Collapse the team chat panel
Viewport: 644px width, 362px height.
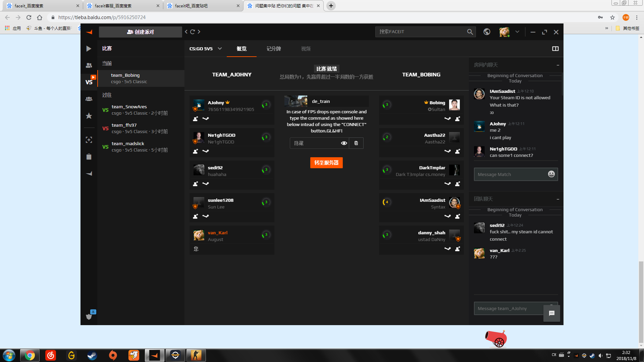(558, 199)
